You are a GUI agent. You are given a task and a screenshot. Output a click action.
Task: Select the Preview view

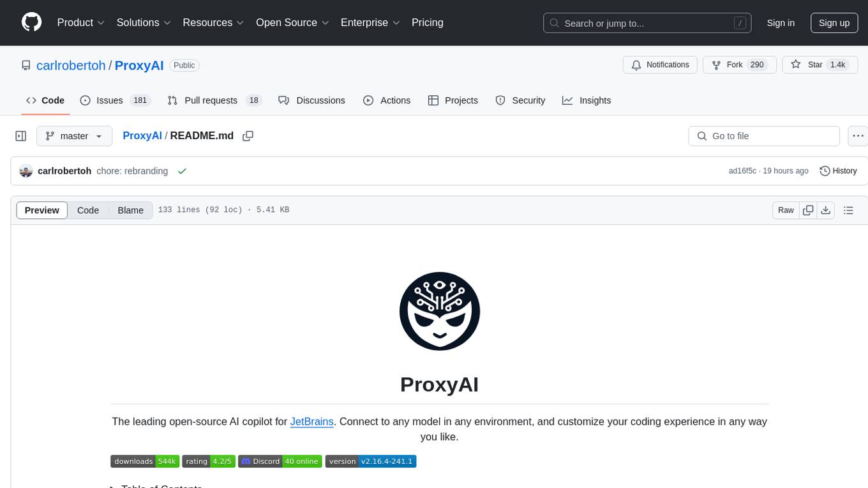point(42,210)
